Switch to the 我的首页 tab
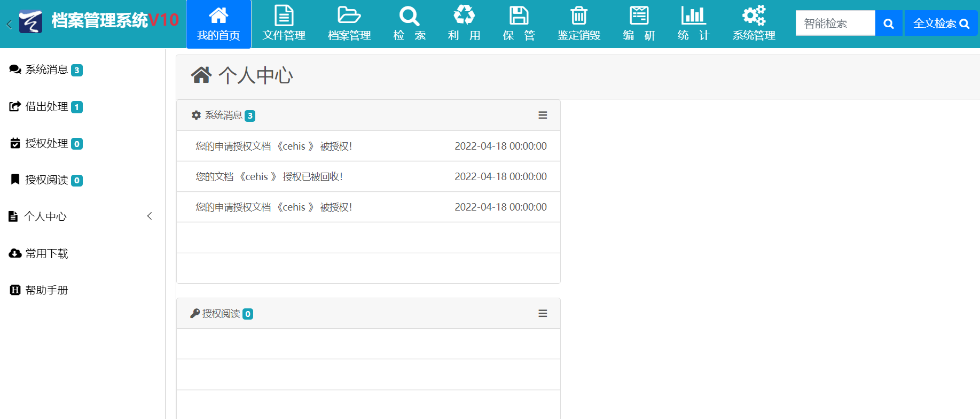The image size is (980, 419). 218,24
